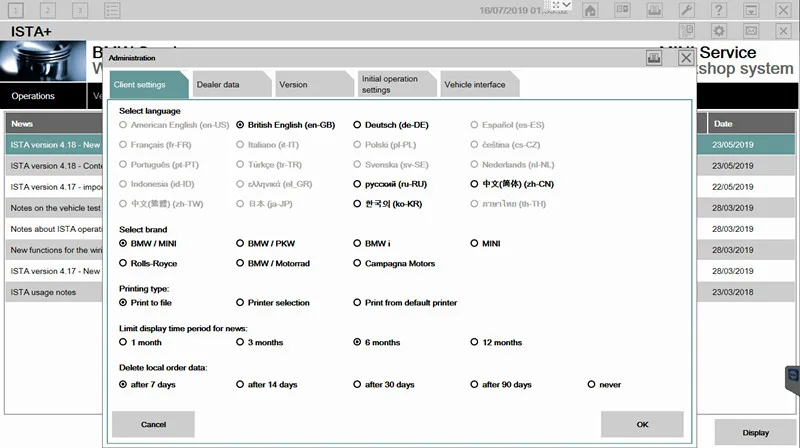
Task: Delete local order data after 14 days
Action: (267, 384)
